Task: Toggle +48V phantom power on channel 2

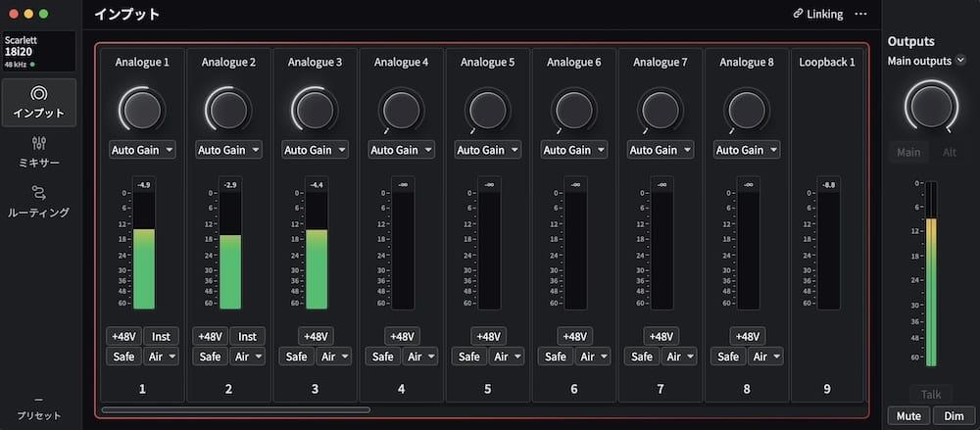Action: [210, 336]
